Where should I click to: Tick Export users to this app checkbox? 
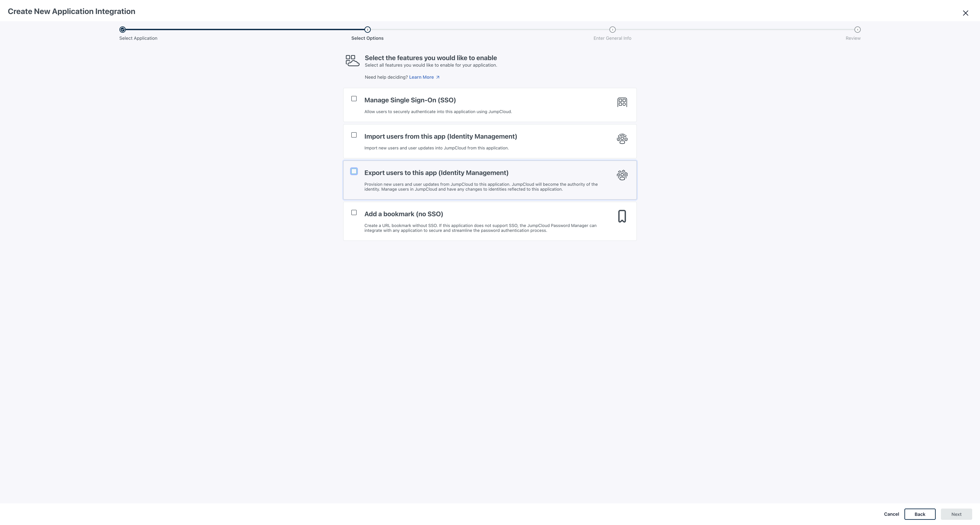(354, 172)
